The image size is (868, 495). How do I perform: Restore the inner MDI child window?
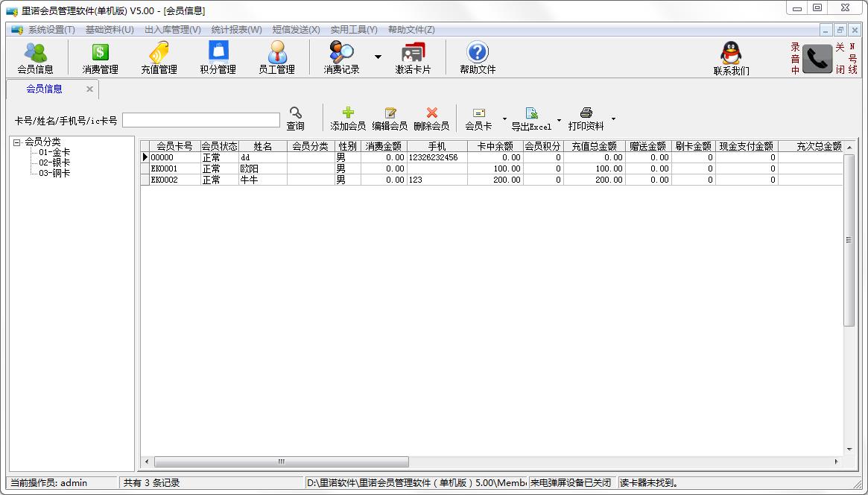coord(840,30)
